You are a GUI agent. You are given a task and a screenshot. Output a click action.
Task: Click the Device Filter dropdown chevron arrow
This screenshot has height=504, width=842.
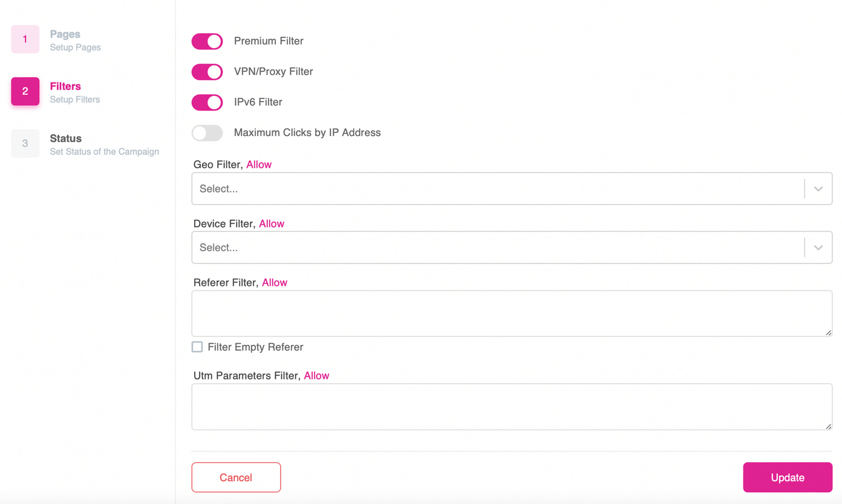pyautogui.click(x=818, y=247)
